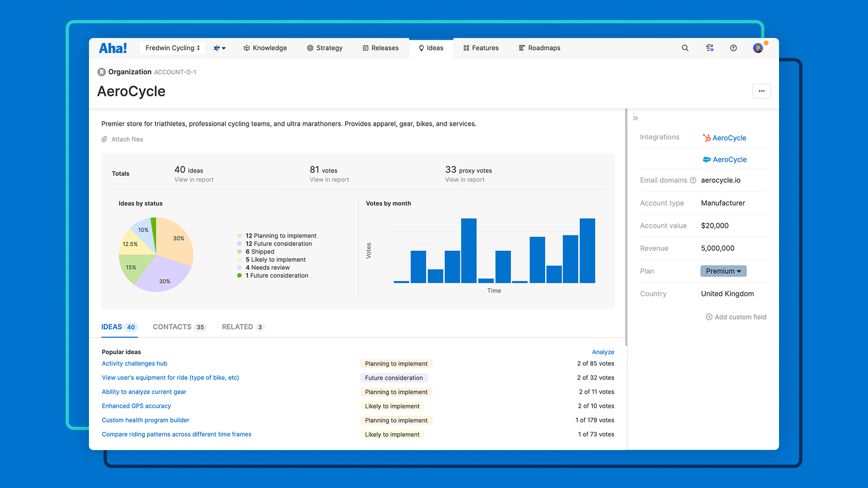The height and width of the screenshot is (488, 868).
Task: Open the Premium plan dropdown
Action: (724, 271)
